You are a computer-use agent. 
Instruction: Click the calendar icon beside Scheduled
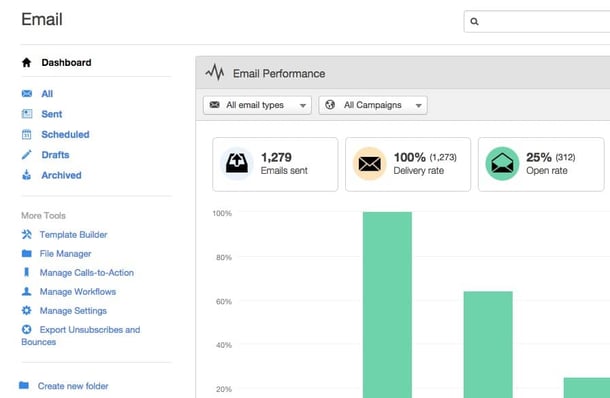(x=26, y=135)
